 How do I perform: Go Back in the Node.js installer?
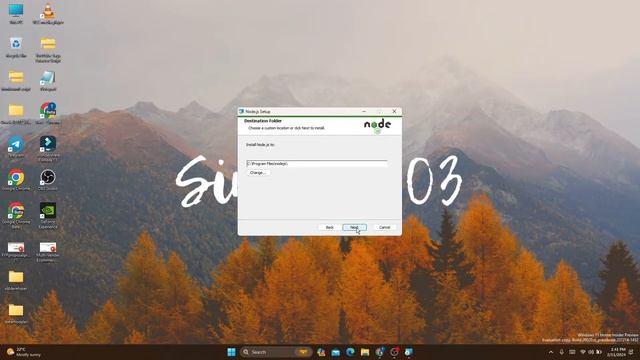pos(330,227)
